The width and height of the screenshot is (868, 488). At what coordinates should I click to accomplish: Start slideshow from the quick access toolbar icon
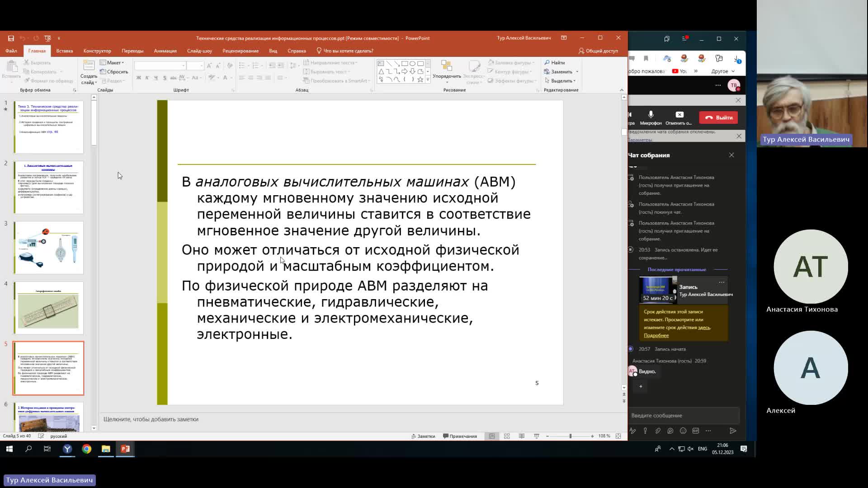[x=47, y=38]
